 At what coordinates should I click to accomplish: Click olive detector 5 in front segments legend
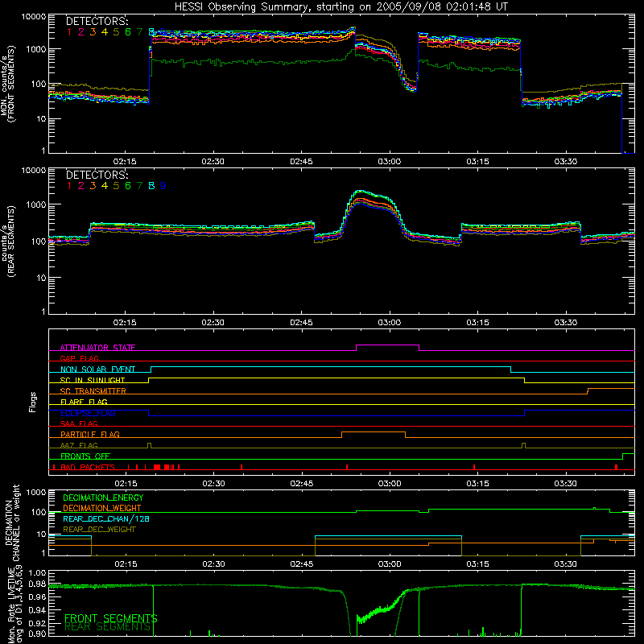click(116, 32)
